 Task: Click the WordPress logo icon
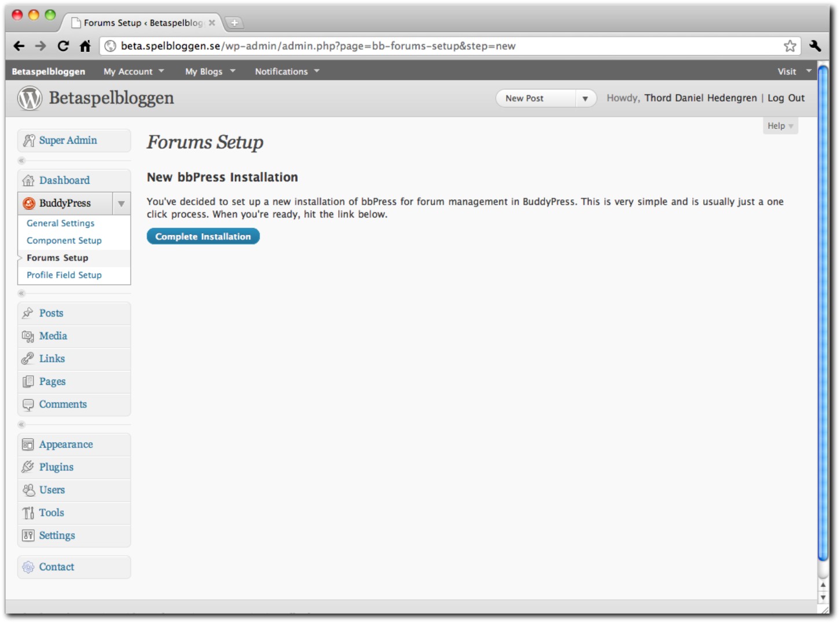pyautogui.click(x=30, y=98)
